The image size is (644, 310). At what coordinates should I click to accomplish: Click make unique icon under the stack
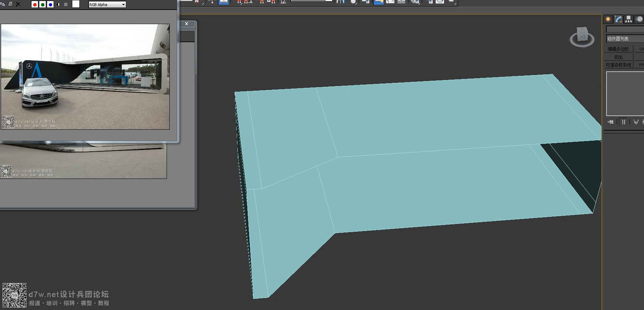coord(636,122)
